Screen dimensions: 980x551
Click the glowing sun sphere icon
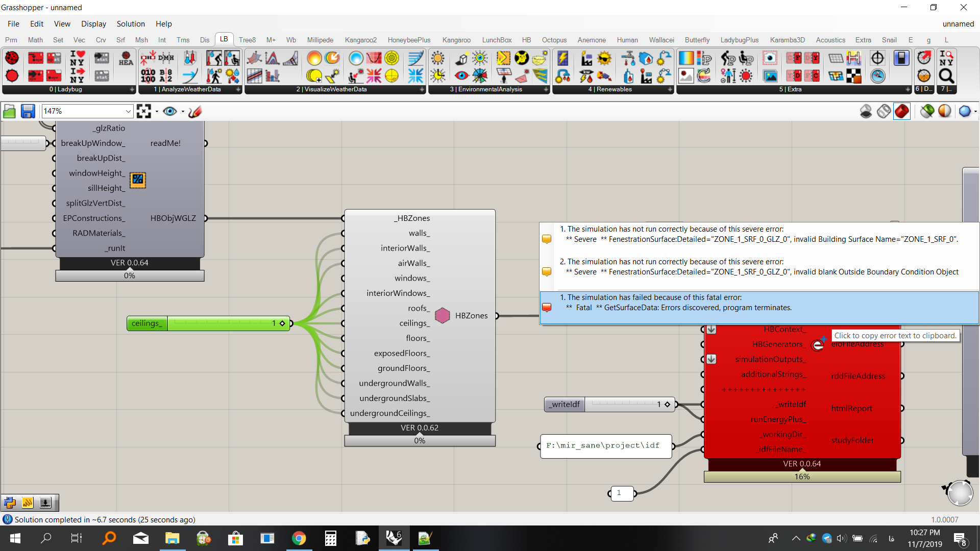pyautogui.click(x=314, y=58)
